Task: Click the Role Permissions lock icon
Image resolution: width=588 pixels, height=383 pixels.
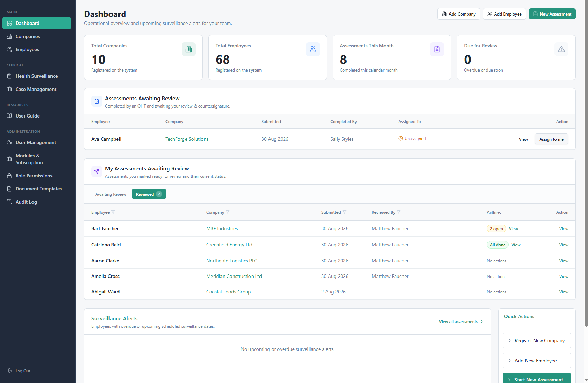Action: pyautogui.click(x=9, y=176)
